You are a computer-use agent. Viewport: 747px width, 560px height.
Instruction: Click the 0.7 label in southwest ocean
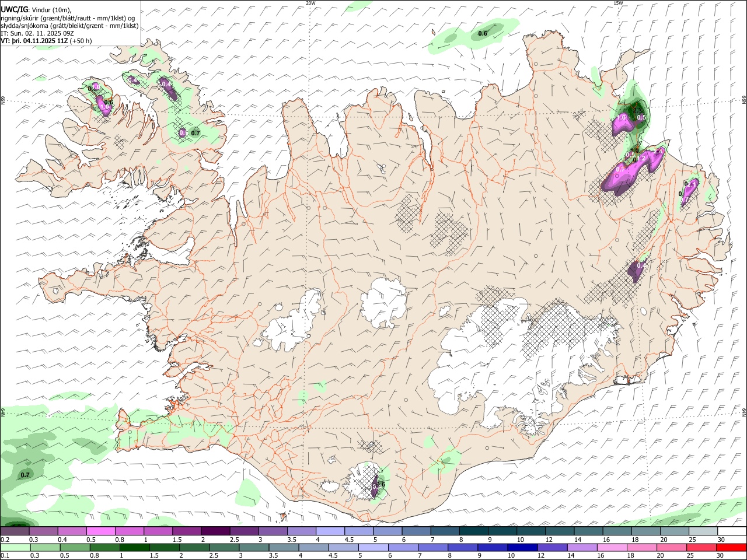click(x=25, y=475)
